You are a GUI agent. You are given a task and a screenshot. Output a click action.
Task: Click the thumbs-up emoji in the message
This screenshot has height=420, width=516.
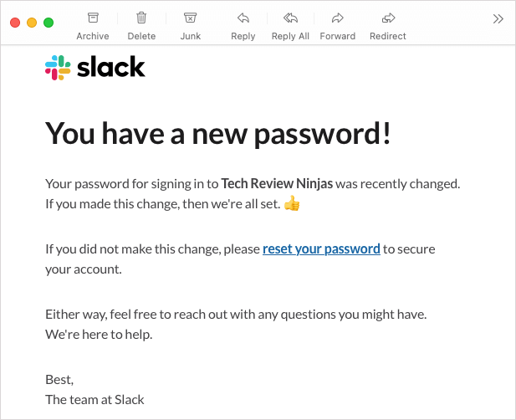[x=292, y=203]
